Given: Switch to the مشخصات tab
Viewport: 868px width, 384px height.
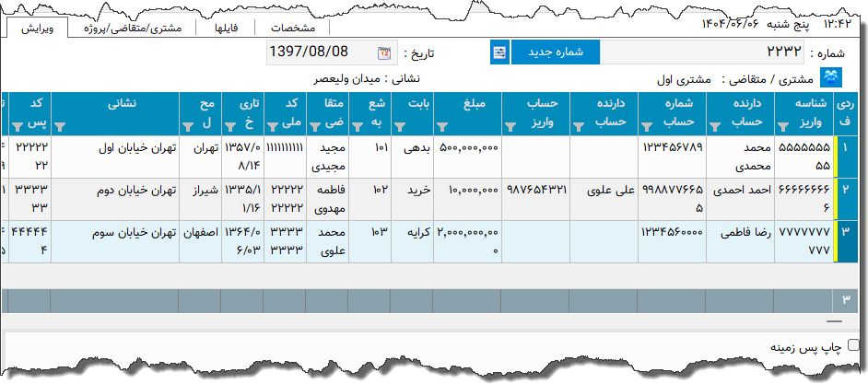Looking at the screenshot, I should (x=293, y=29).
